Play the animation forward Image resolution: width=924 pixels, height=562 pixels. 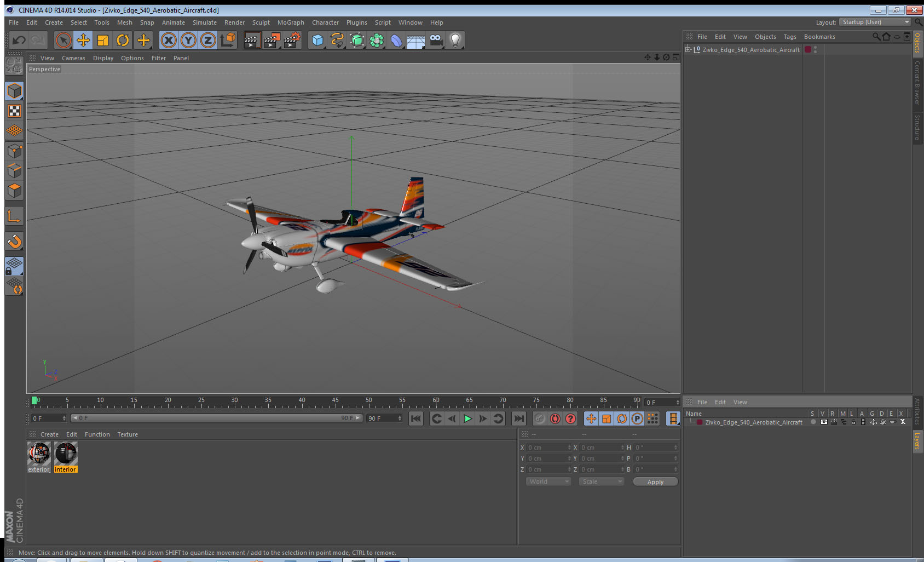click(467, 418)
